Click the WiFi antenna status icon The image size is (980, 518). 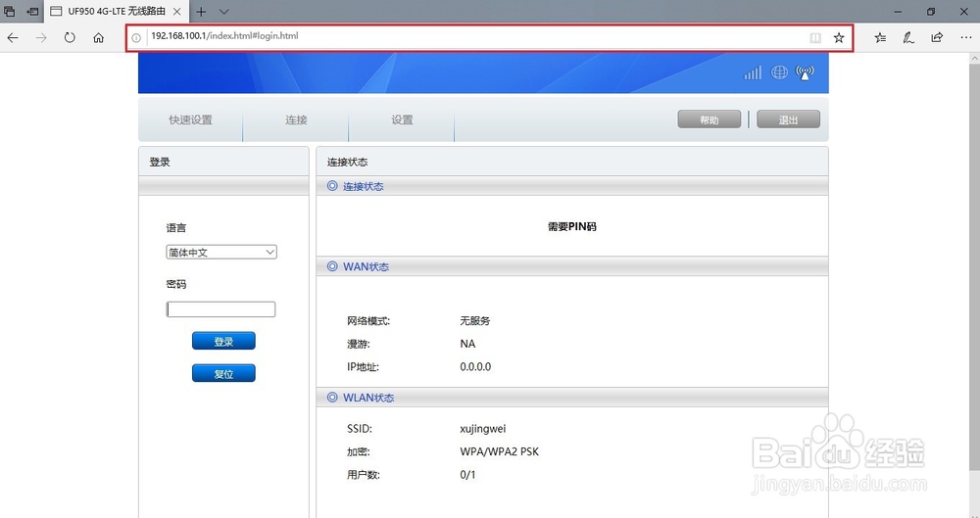tap(805, 73)
